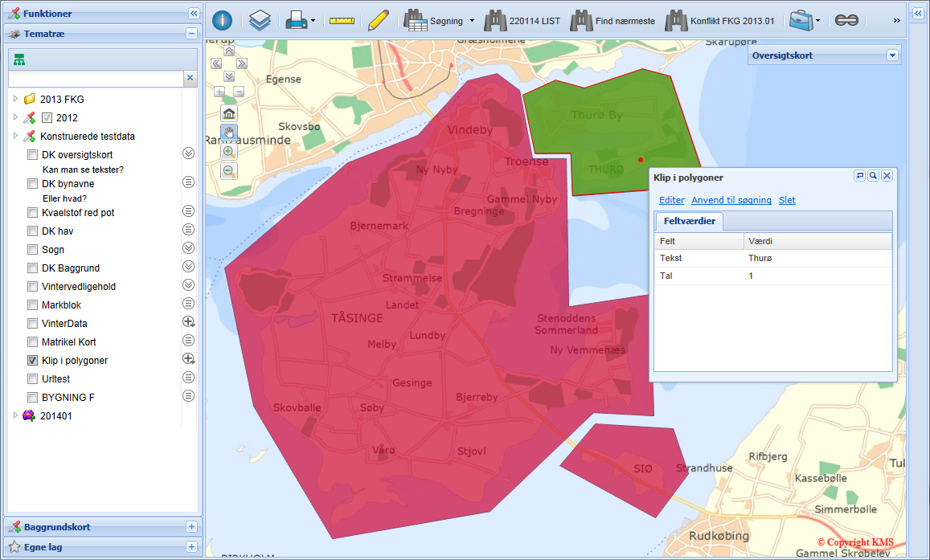
Task: Clear the theme tree search filter
Action: 190,78
